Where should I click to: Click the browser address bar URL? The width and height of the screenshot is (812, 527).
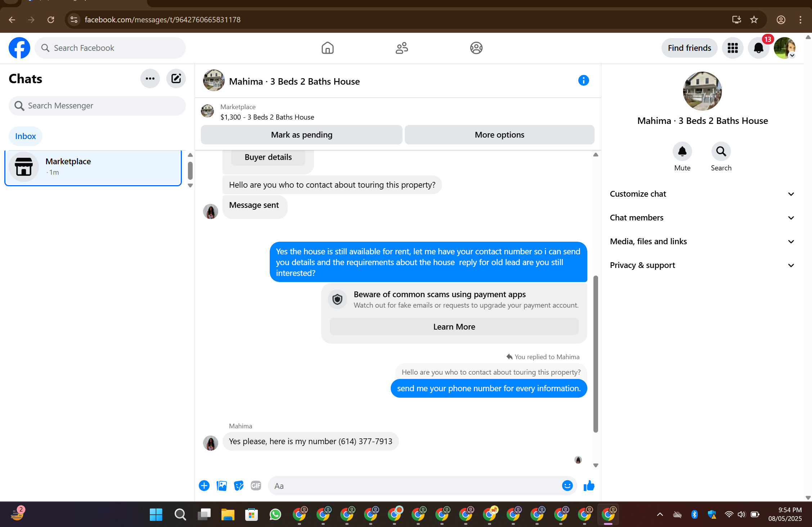(x=162, y=19)
